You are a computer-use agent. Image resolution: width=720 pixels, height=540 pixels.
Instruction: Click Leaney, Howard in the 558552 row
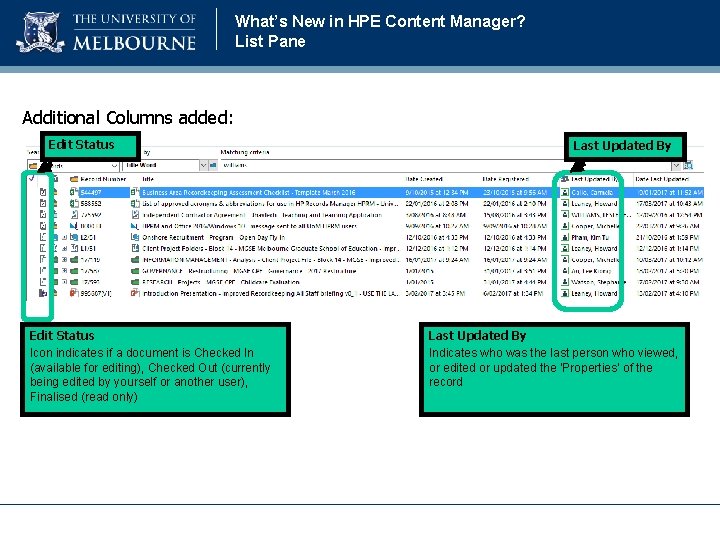coord(594,203)
